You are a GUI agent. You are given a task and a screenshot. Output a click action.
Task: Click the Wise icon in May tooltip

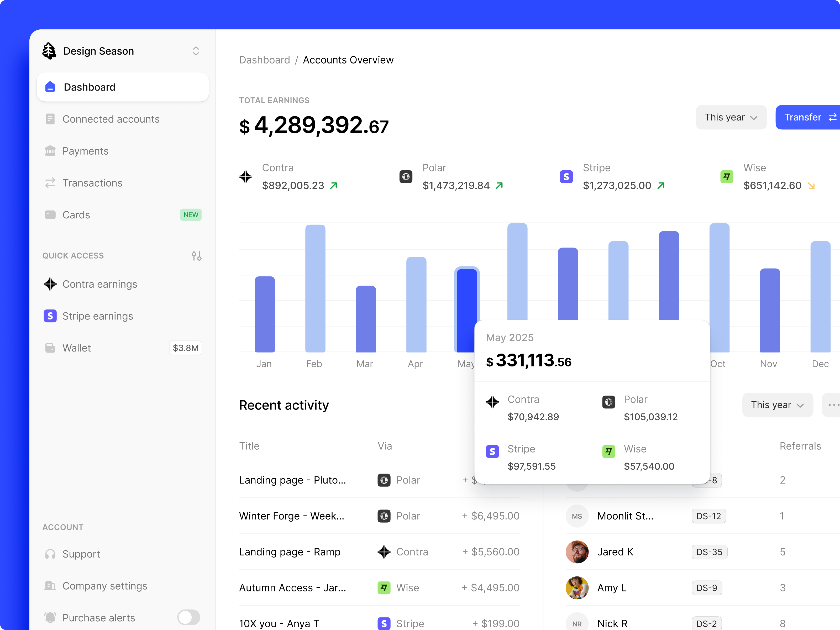(x=609, y=451)
